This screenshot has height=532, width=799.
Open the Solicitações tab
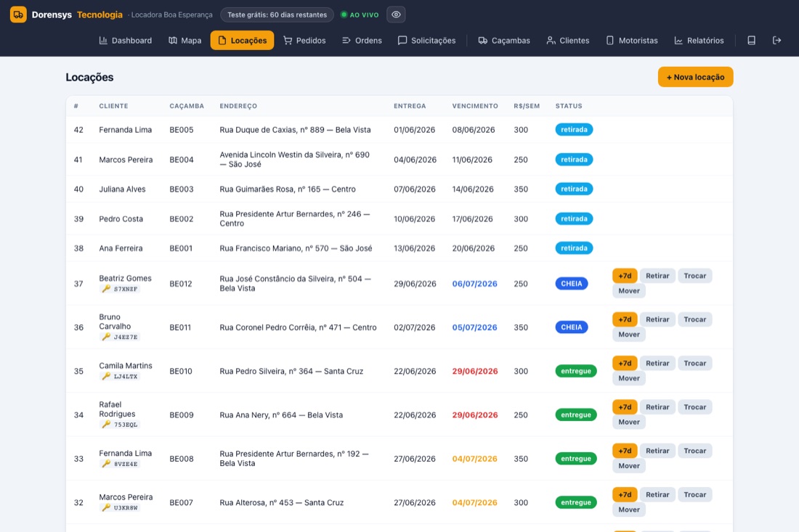[x=426, y=40]
